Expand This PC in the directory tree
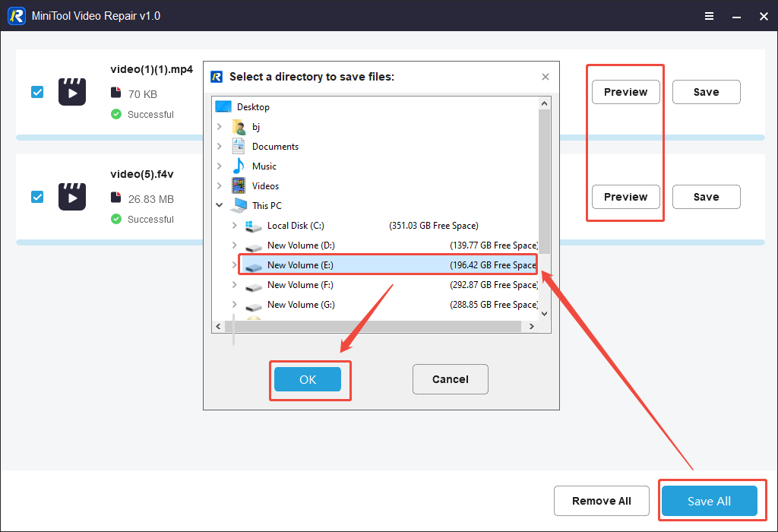 [220, 204]
